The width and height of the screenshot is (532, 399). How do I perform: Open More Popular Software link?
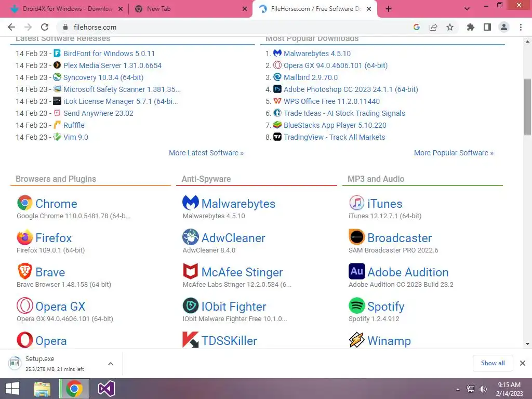pos(454,153)
